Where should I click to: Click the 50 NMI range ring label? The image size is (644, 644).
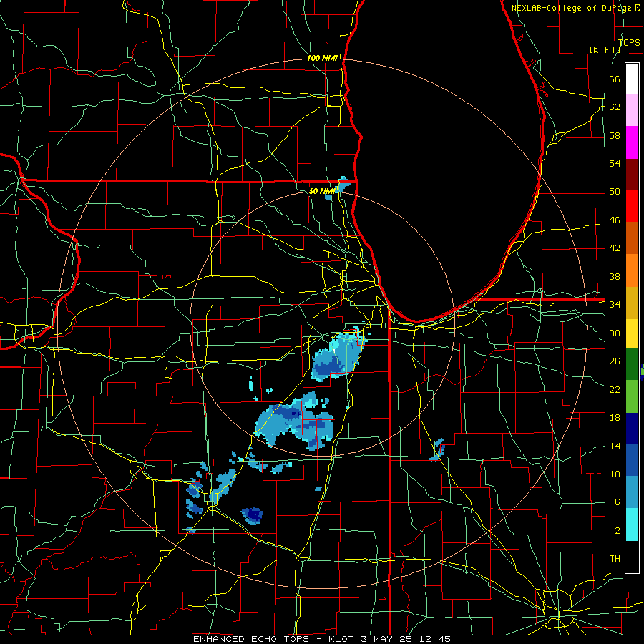pos(322,191)
